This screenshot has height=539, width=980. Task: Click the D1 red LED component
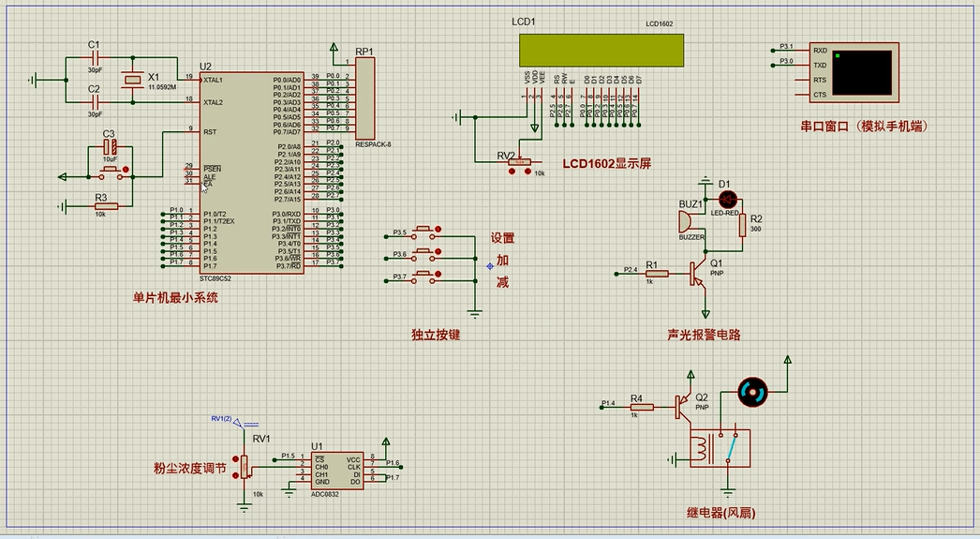(x=728, y=199)
